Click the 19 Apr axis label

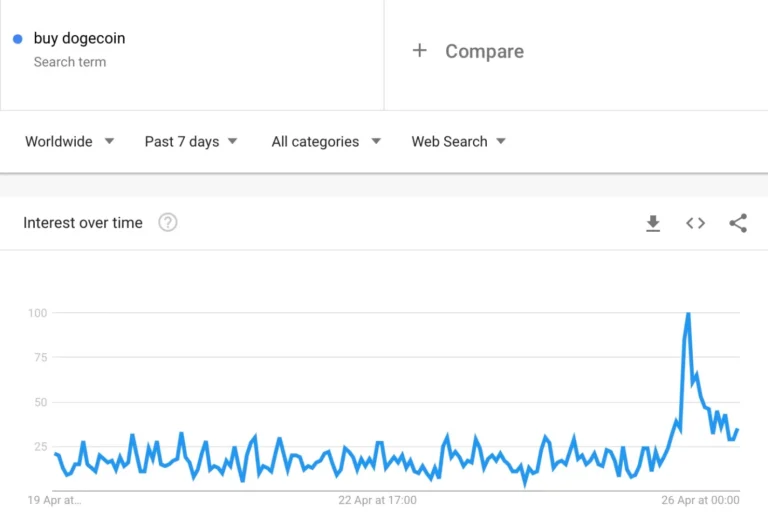(x=54, y=500)
